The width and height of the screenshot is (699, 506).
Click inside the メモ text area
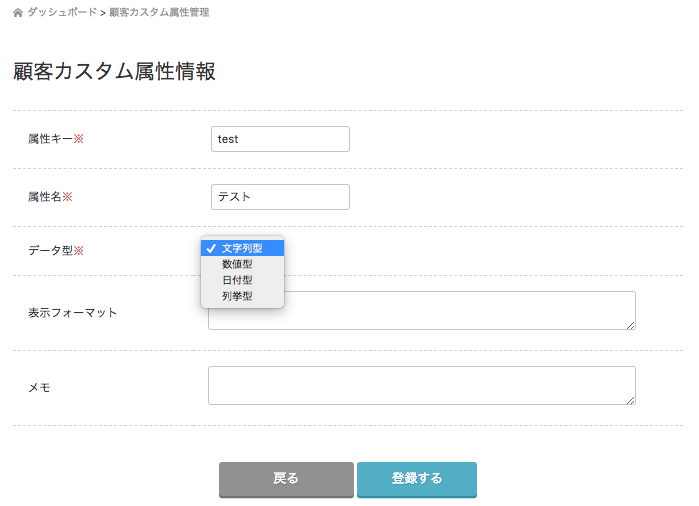pos(421,385)
